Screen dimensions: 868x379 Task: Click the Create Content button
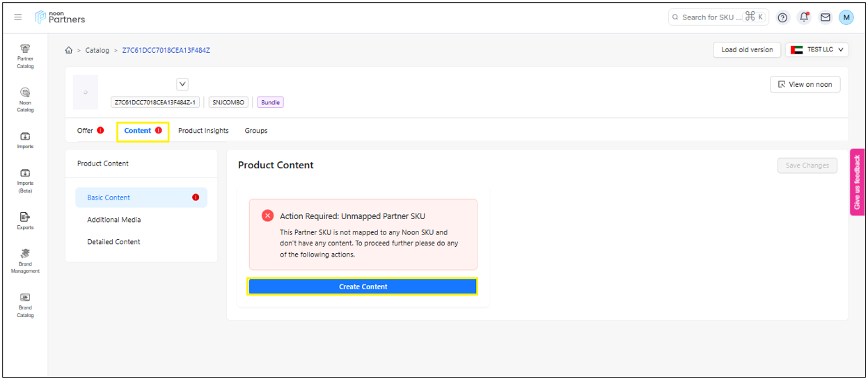click(363, 287)
